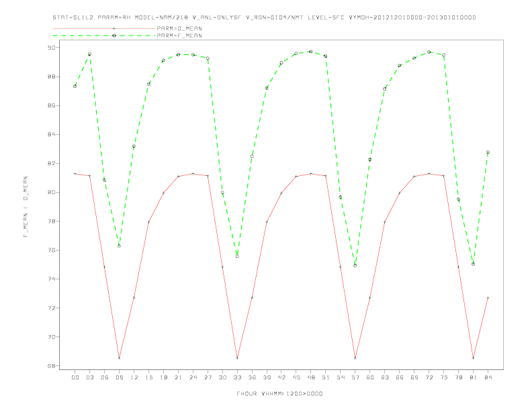Select the green F_MEAN minimum at hour 09

pos(119,246)
